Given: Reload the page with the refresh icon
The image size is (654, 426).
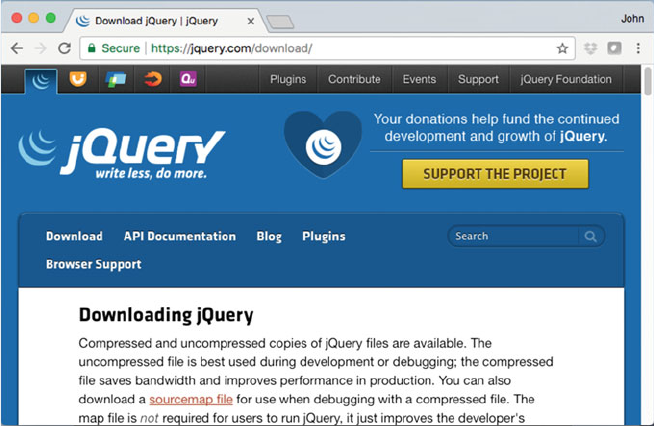Looking at the screenshot, I should (64, 48).
